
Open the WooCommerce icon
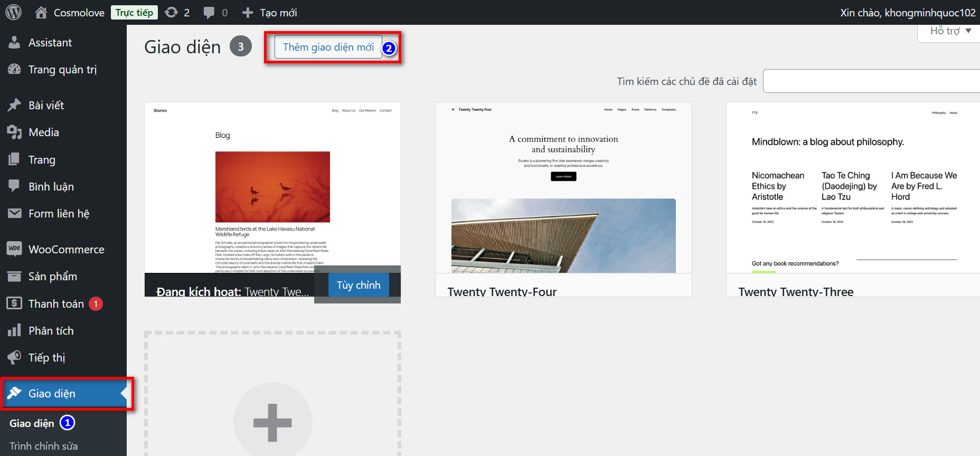tap(14, 249)
